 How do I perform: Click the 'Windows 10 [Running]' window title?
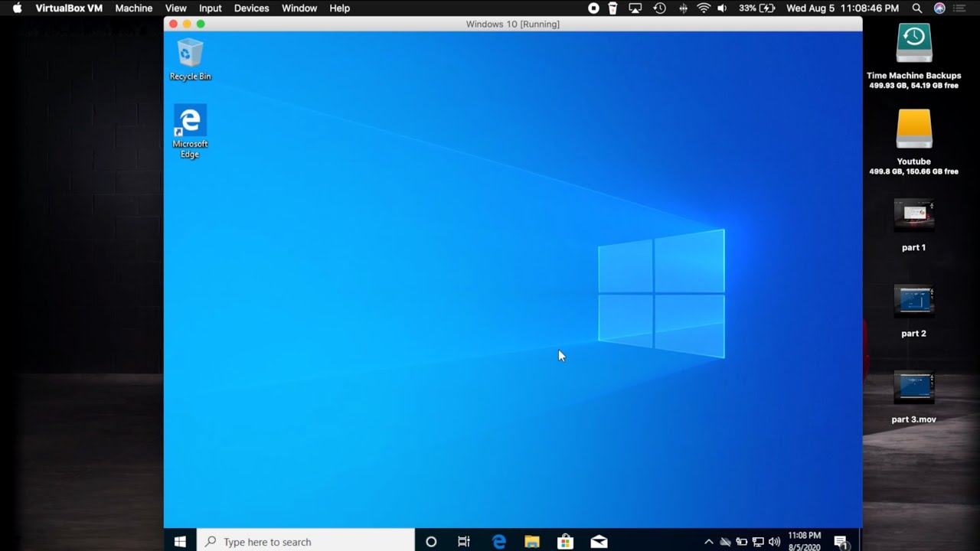(x=513, y=24)
